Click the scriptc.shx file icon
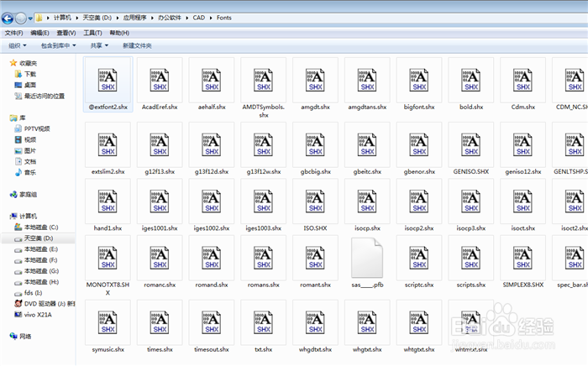Screen dimensions: 588x366 [419, 258]
